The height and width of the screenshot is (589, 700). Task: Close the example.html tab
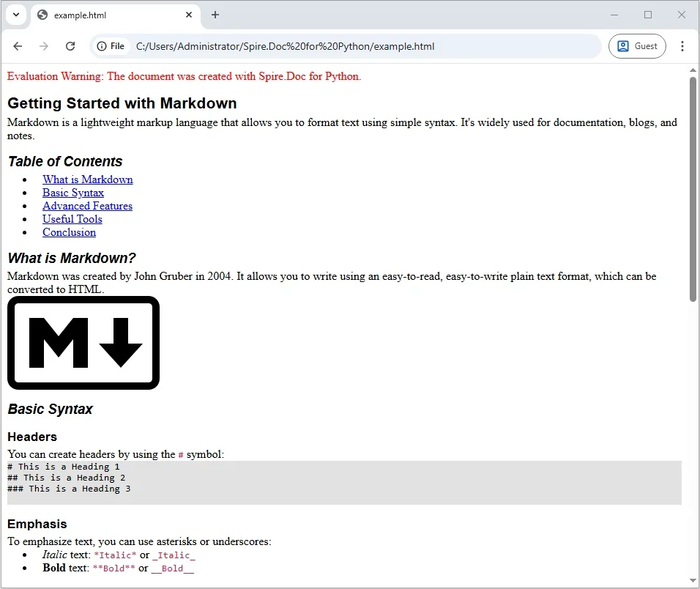pos(189,15)
